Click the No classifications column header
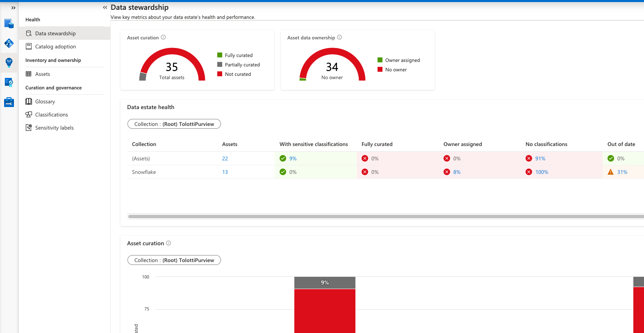Image resolution: width=644 pixels, height=333 pixels. click(x=546, y=144)
